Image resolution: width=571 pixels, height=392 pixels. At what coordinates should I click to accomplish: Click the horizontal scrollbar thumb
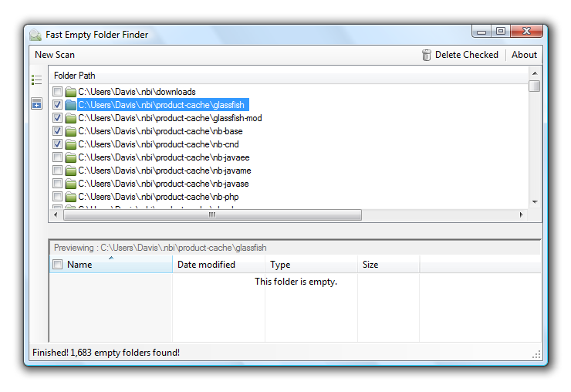[213, 215]
